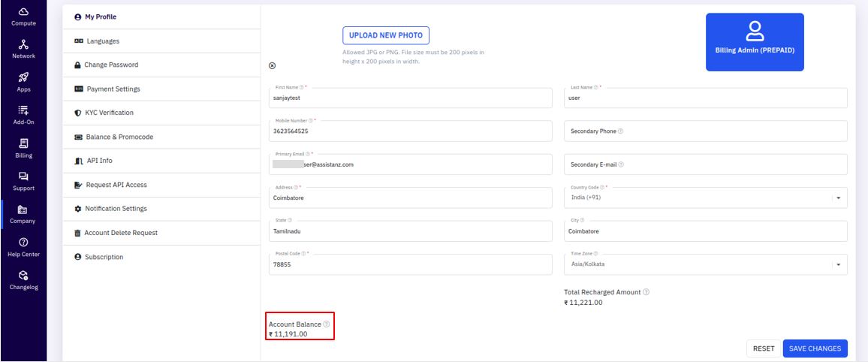868x362 pixels.
Task: Open Notification Settings
Action: point(161,209)
